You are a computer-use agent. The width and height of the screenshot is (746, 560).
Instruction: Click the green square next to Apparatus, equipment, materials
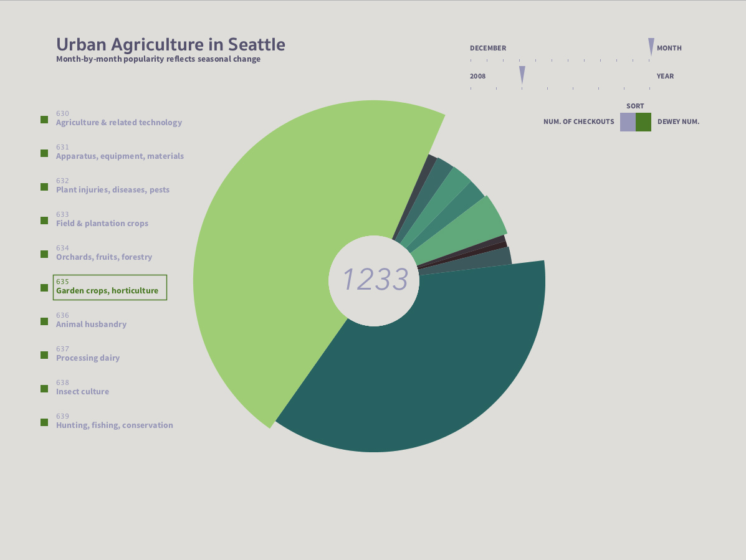point(44,153)
